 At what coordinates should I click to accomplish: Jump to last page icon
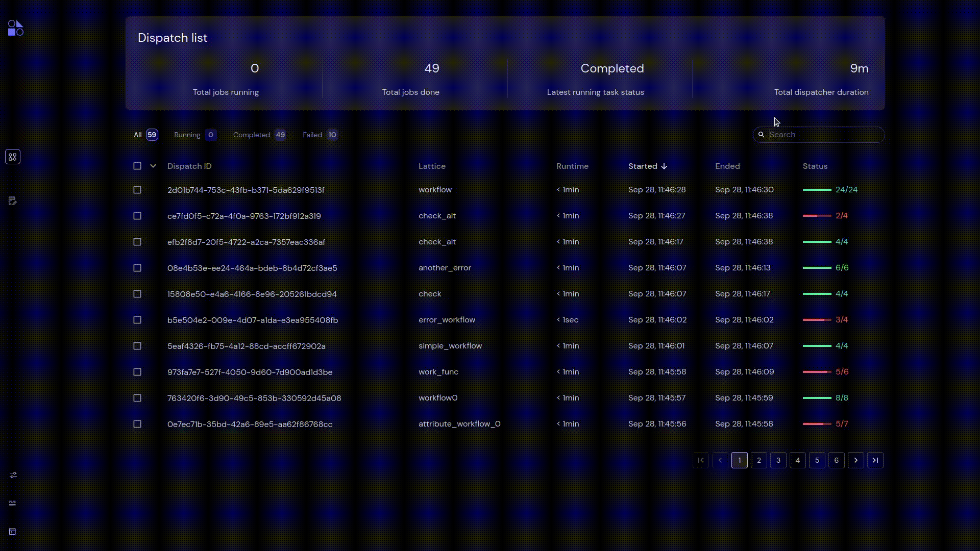click(x=875, y=460)
